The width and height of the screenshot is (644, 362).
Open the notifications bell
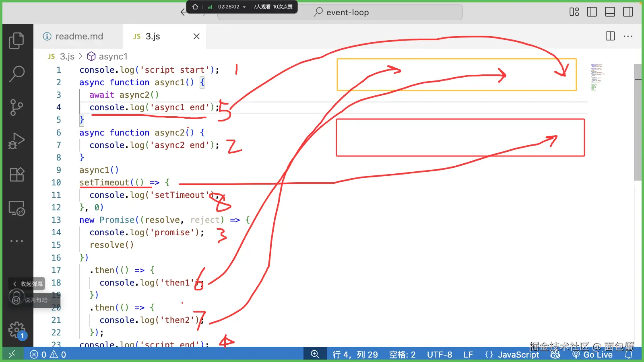(629, 354)
